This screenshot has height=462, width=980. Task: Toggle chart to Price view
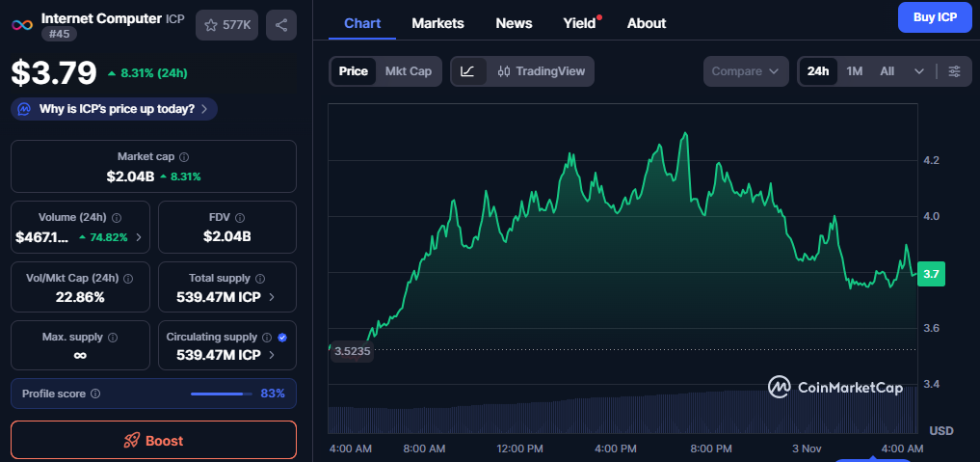[x=353, y=71]
